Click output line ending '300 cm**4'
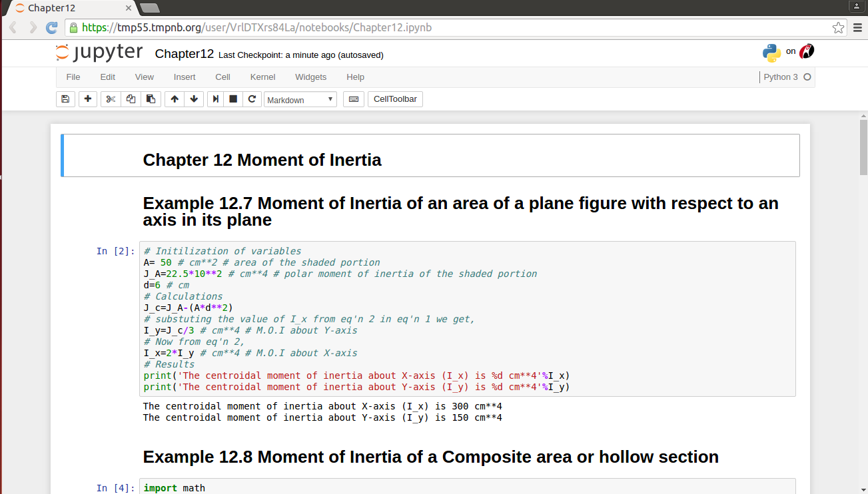Viewport: 868px width, 494px height. [322, 406]
